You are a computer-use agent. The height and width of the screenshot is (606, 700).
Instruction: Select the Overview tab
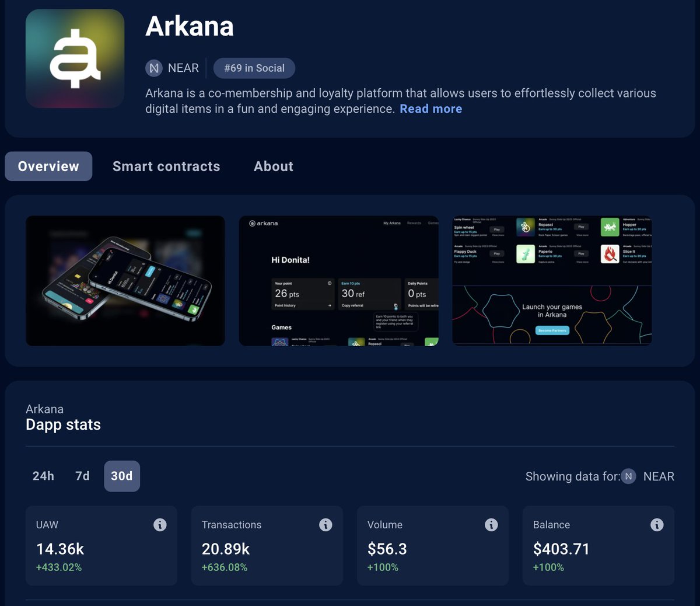click(x=48, y=166)
